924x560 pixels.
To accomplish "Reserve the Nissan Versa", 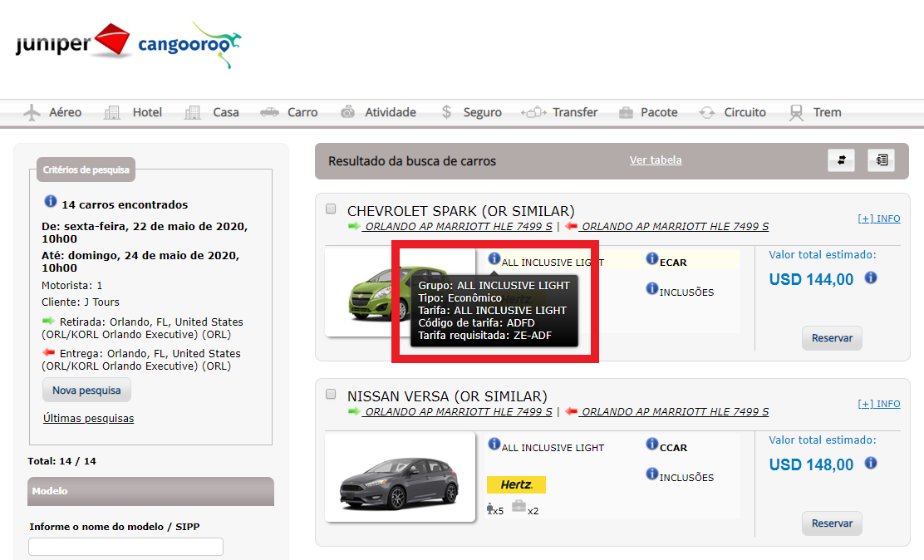I will [x=832, y=523].
